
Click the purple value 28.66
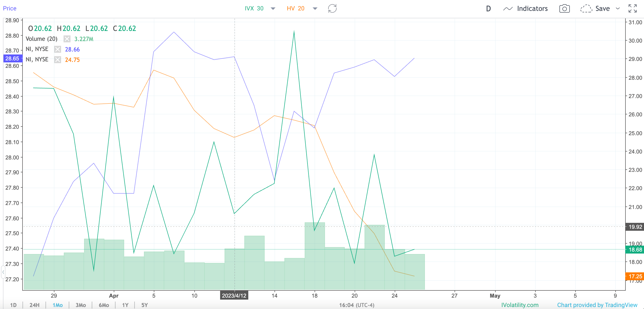tap(72, 50)
